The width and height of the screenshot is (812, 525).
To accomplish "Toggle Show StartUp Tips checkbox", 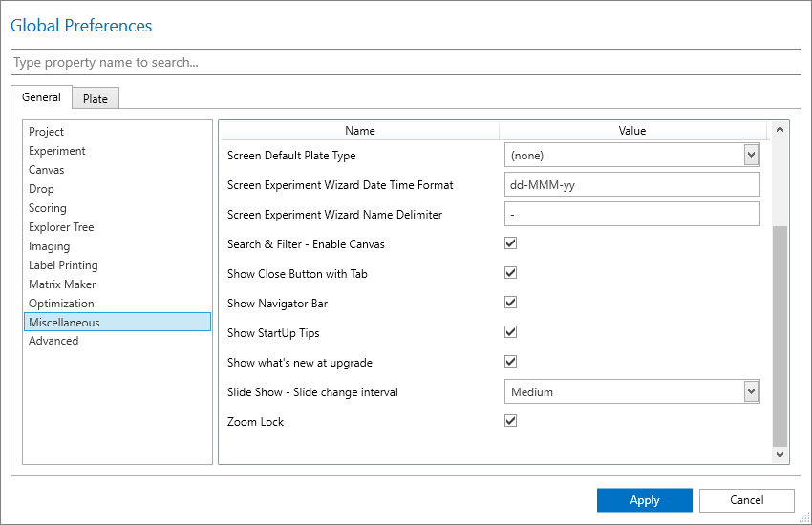I will [510, 332].
